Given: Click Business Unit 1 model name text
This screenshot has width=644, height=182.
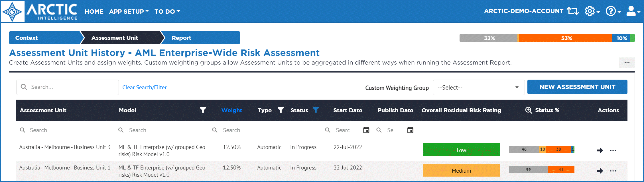Looking at the screenshot, I should coord(162,171).
